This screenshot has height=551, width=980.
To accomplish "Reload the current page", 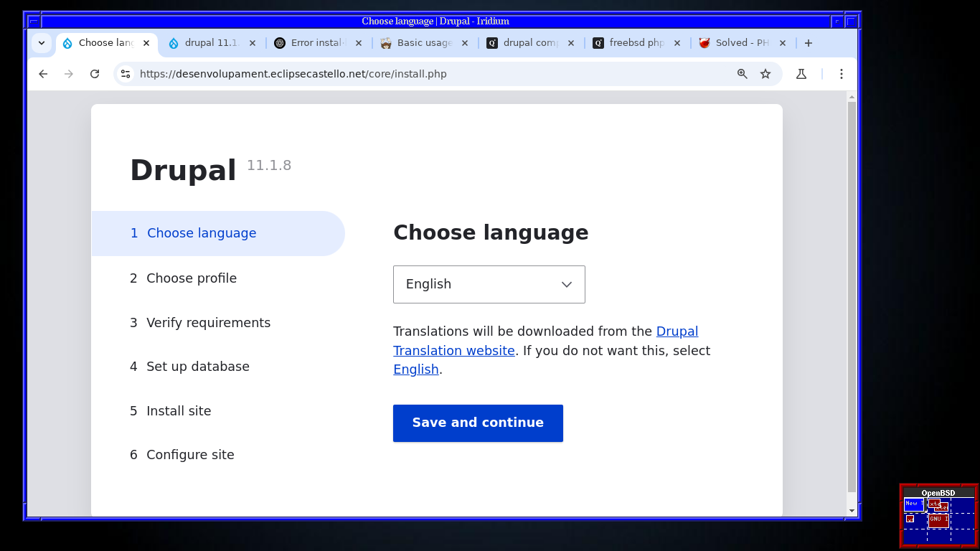I will 95,74.
